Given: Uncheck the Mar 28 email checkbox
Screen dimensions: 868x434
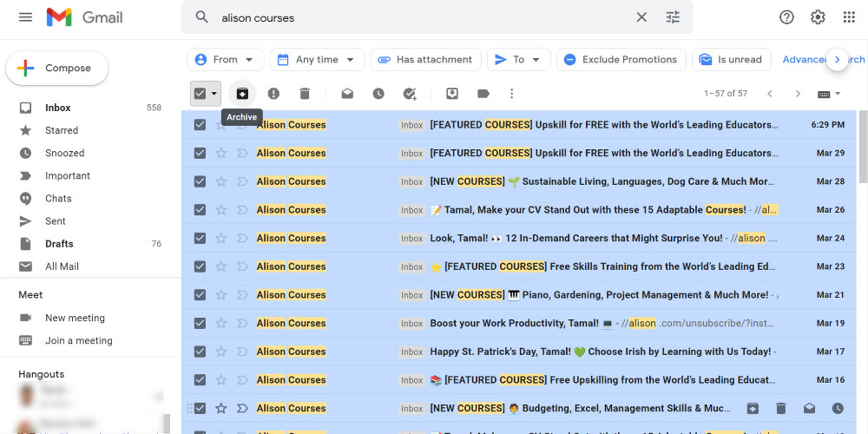Looking at the screenshot, I should point(200,181).
